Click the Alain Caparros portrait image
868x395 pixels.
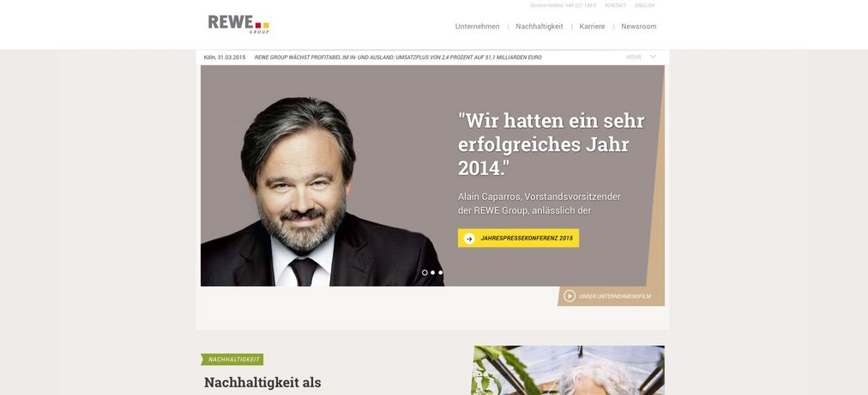click(321, 191)
